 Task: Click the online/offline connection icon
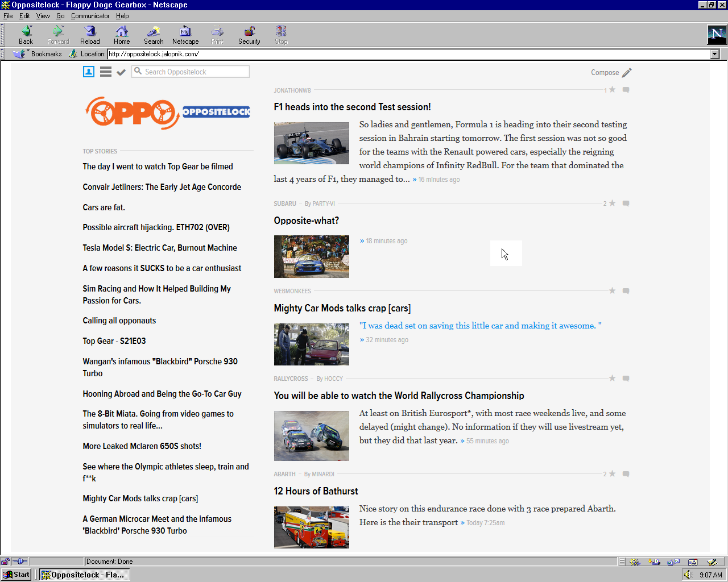coord(20,562)
